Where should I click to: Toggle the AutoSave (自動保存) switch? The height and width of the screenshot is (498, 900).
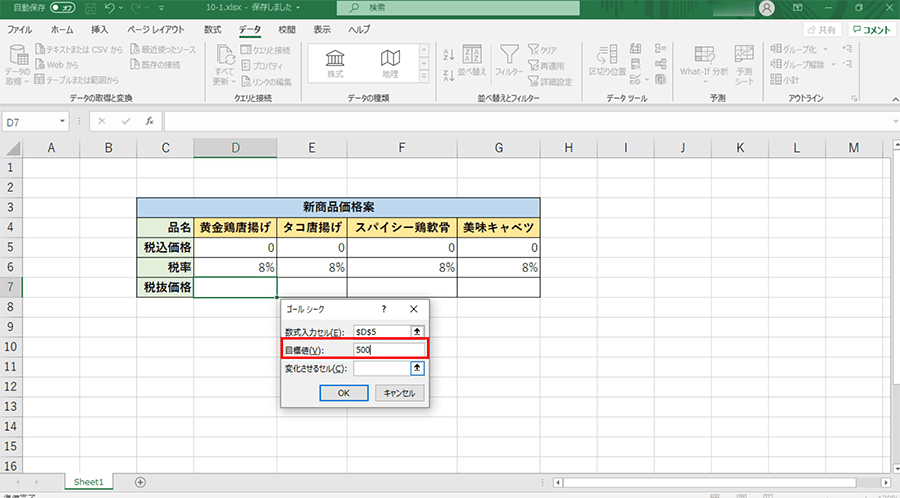click(x=62, y=8)
